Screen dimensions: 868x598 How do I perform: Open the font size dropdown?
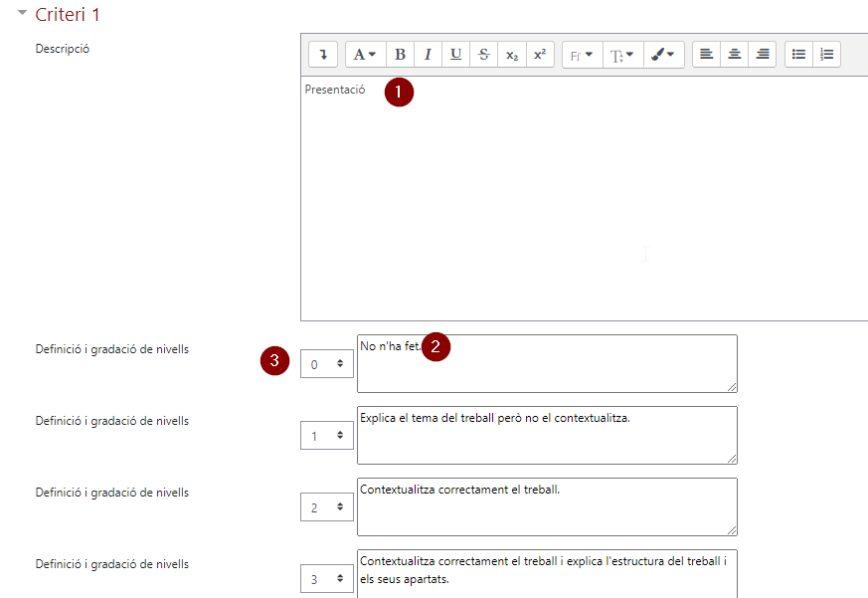click(623, 55)
